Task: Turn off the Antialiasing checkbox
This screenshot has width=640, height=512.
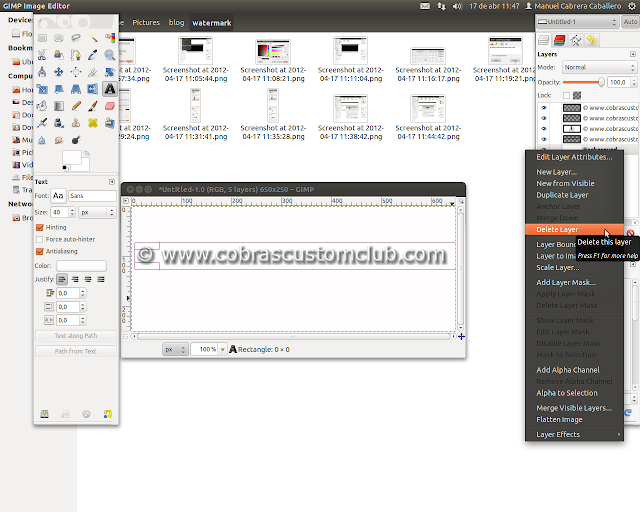Action: tap(40, 252)
